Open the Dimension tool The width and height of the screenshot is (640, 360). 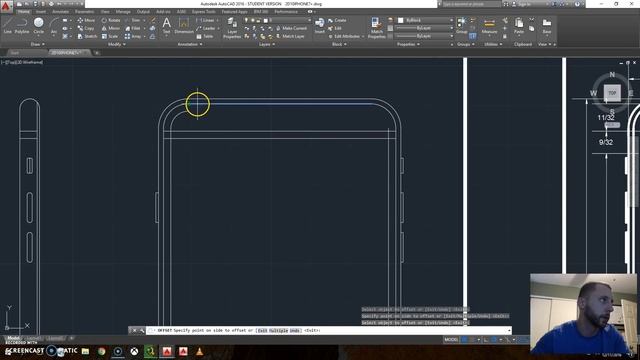pos(184,25)
